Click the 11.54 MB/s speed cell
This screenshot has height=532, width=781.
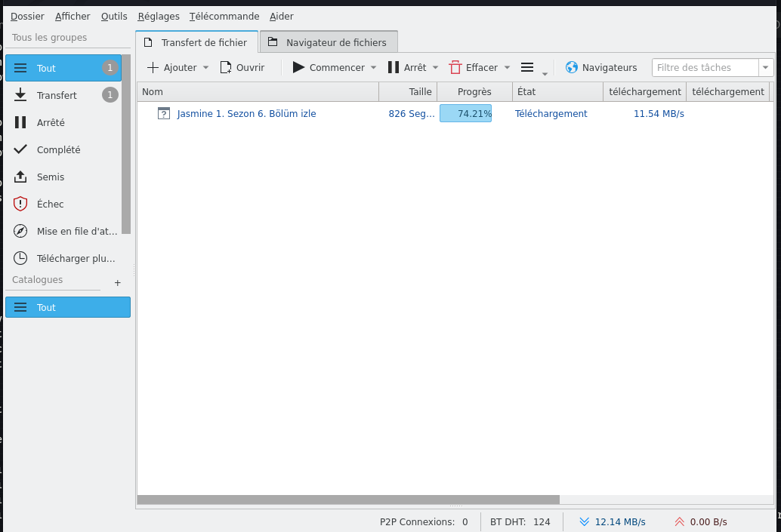(x=659, y=113)
